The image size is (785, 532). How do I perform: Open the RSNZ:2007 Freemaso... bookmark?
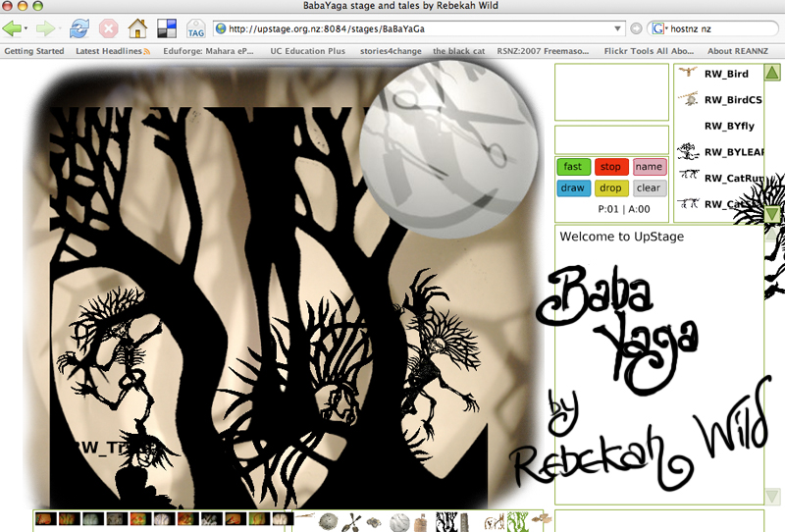tap(543, 51)
